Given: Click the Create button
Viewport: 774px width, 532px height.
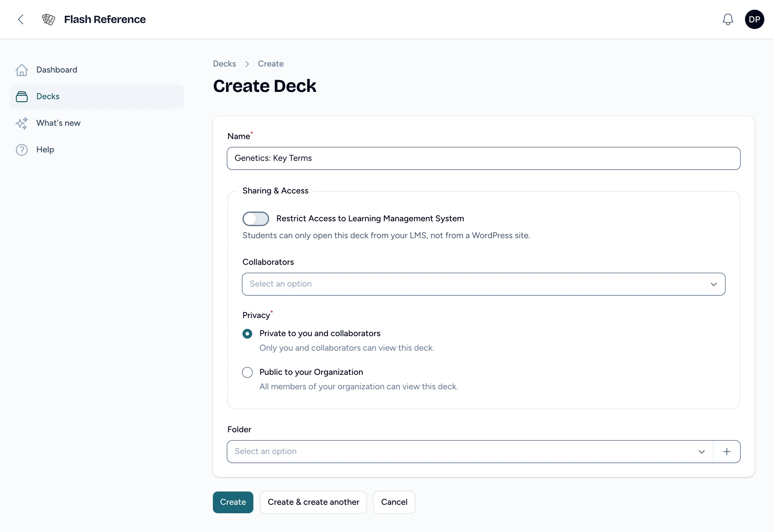Looking at the screenshot, I should 233,502.
